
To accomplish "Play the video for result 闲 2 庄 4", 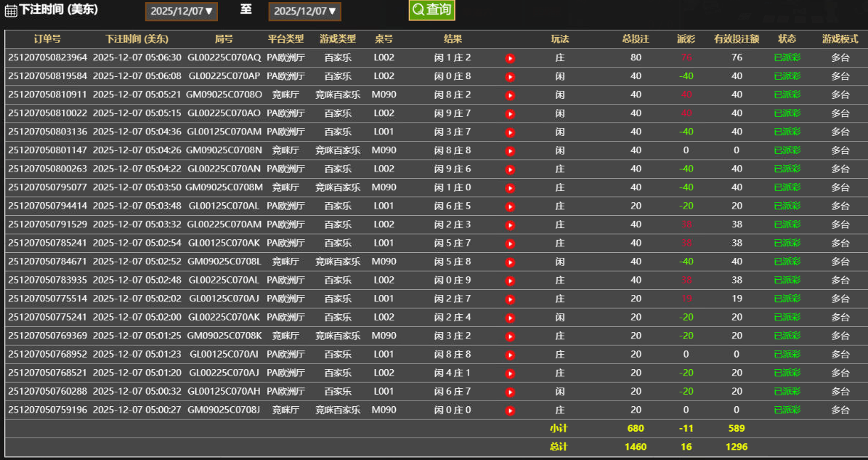I will click(x=511, y=317).
